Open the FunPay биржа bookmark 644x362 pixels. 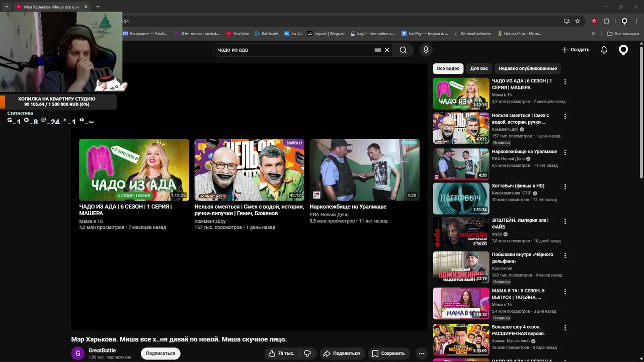[x=425, y=34]
